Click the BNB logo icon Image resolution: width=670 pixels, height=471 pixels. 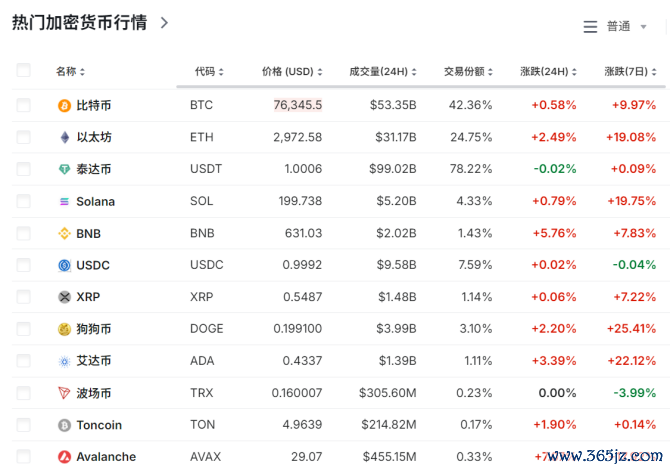point(65,233)
